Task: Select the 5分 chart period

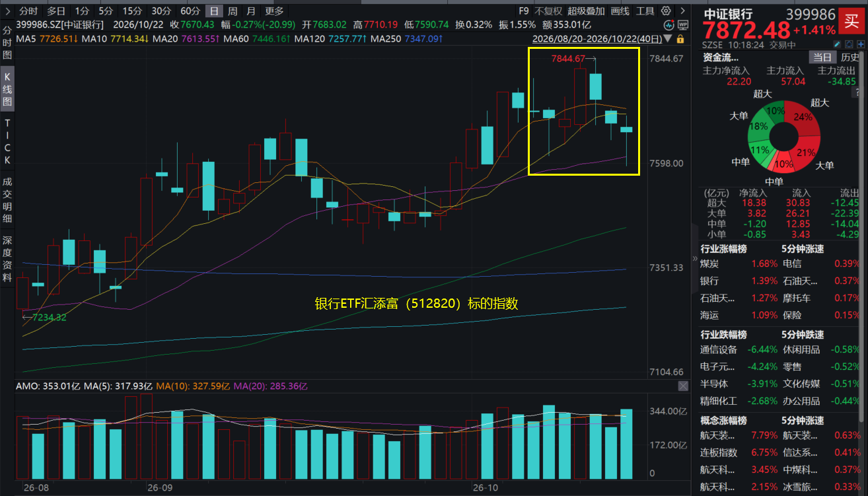Action: click(106, 11)
